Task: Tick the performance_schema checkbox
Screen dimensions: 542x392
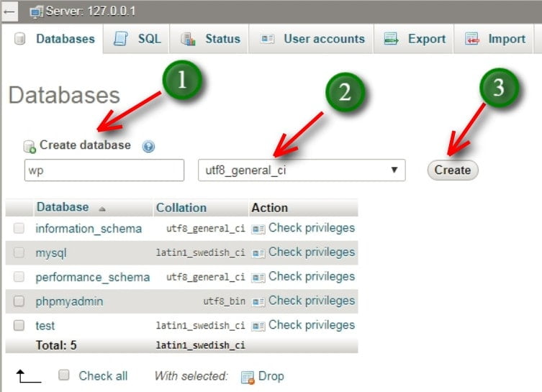Action: 19,277
